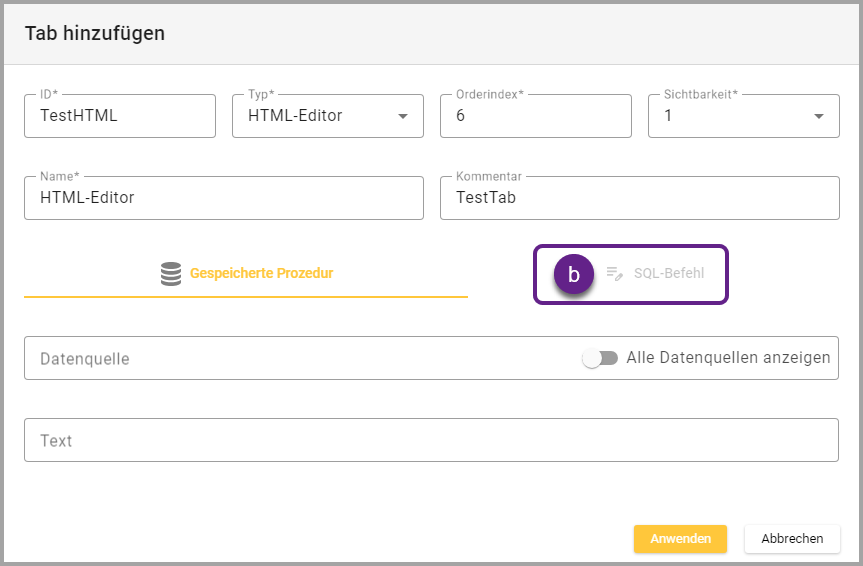Focus the Datenquelle input field
863x566 pixels.
click(x=300, y=358)
